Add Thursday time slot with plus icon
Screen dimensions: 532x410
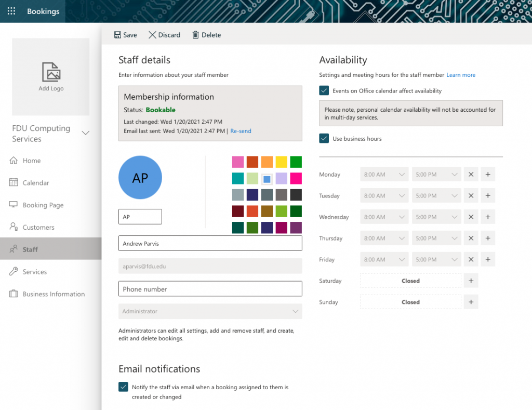pyautogui.click(x=488, y=239)
